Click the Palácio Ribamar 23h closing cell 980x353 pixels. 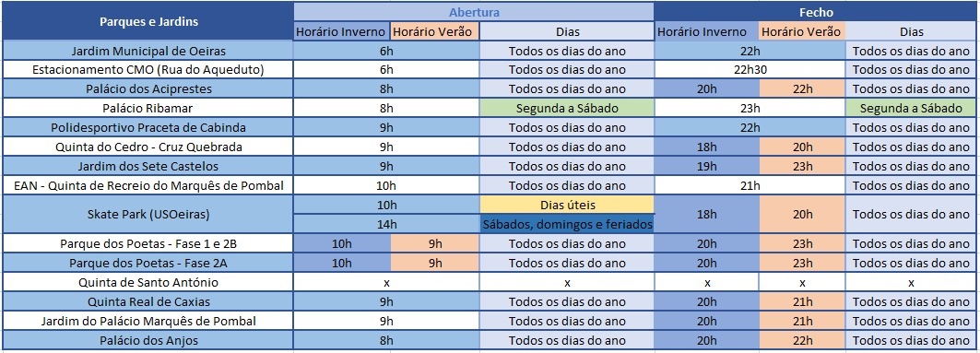(x=750, y=108)
